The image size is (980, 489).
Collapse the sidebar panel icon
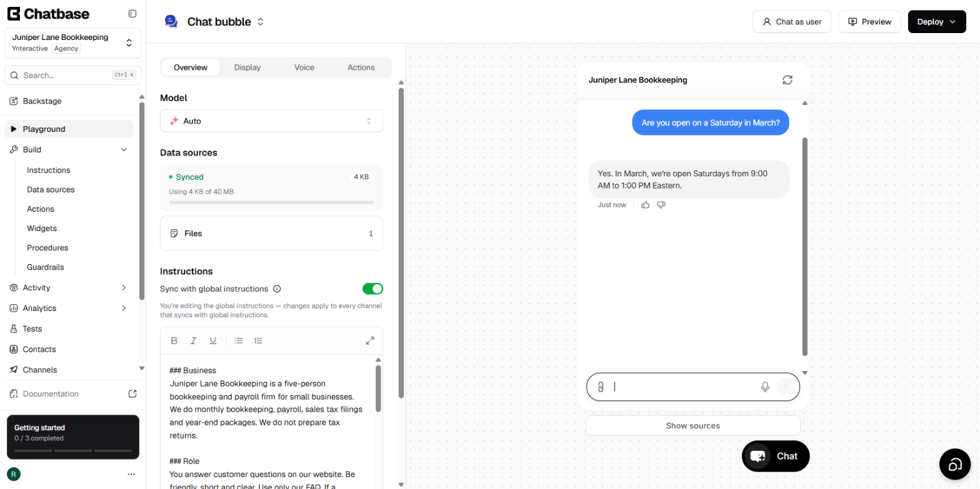point(132,14)
